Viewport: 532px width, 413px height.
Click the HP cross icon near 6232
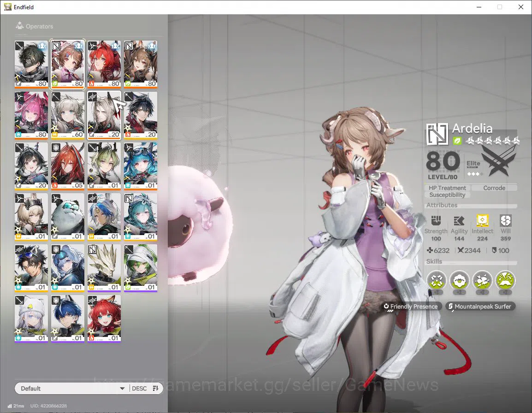[x=430, y=250]
